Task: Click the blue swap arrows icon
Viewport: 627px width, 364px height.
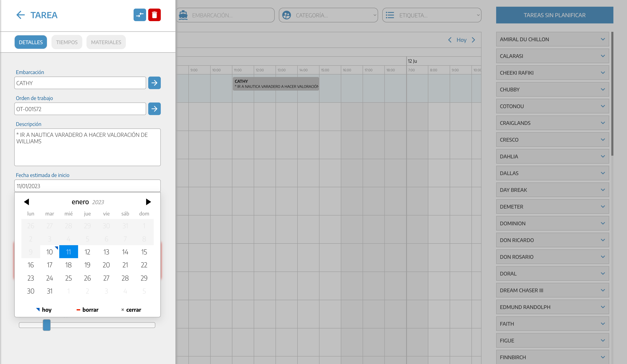Action: [140, 15]
